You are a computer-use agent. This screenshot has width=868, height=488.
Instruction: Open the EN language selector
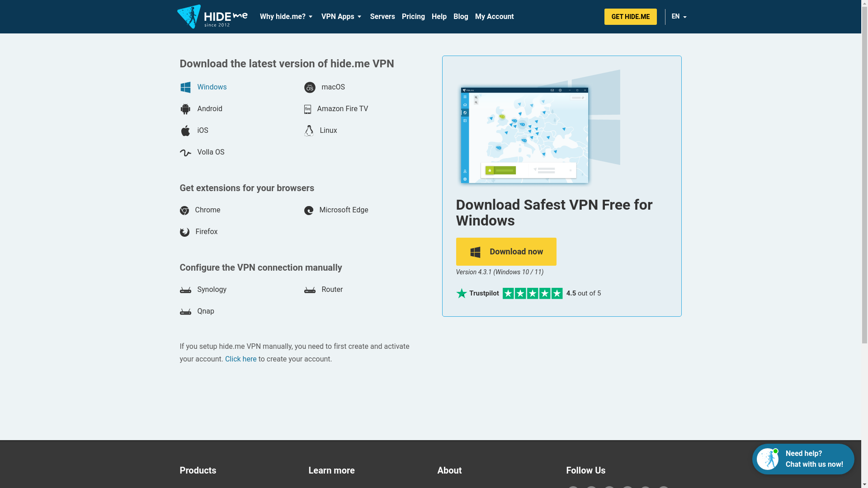tap(679, 17)
